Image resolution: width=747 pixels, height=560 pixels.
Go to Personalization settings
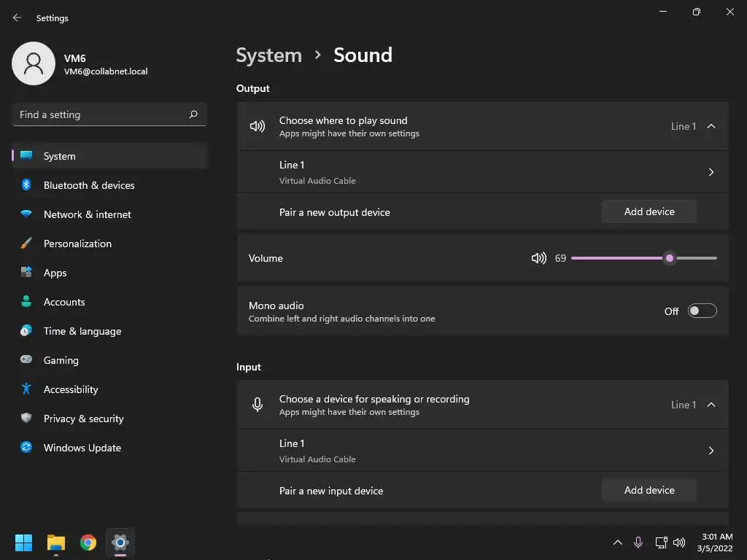click(77, 244)
